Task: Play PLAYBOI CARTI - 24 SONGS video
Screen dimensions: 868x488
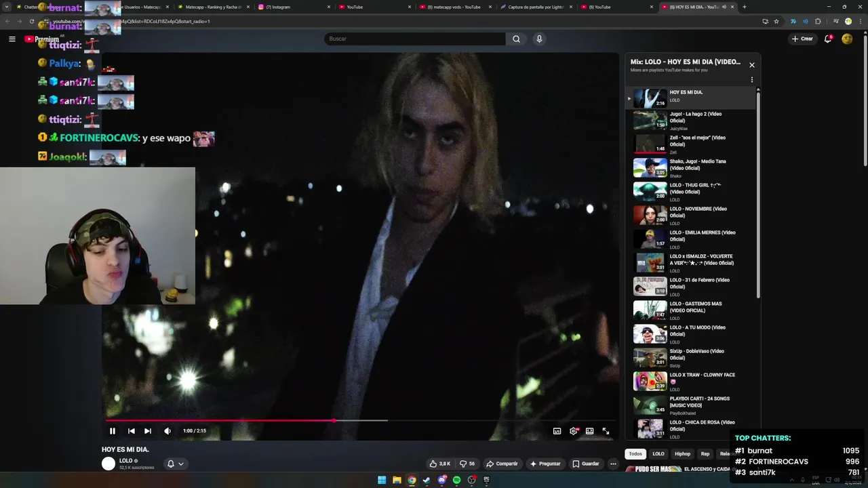Action: click(x=690, y=405)
